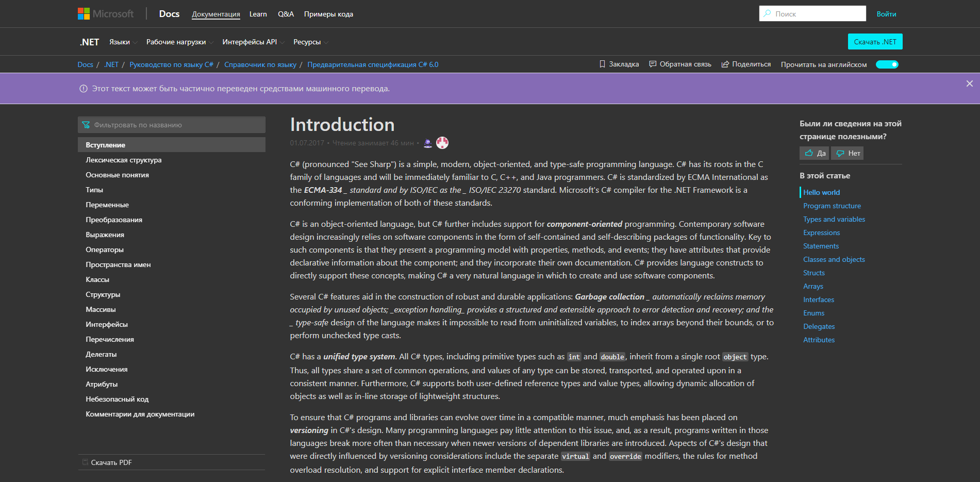Open Примеры кода menu item
This screenshot has width=980, height=482.
pyautogui.click(x=328, y=14)
